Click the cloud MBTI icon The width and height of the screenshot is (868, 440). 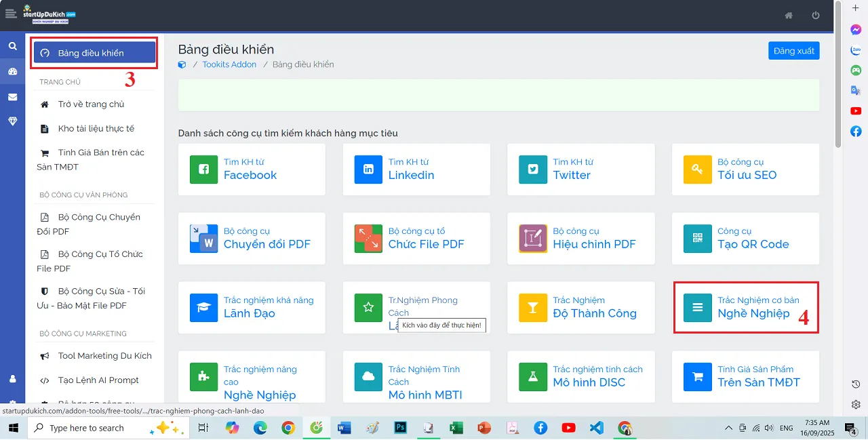[x=368, y=377]
